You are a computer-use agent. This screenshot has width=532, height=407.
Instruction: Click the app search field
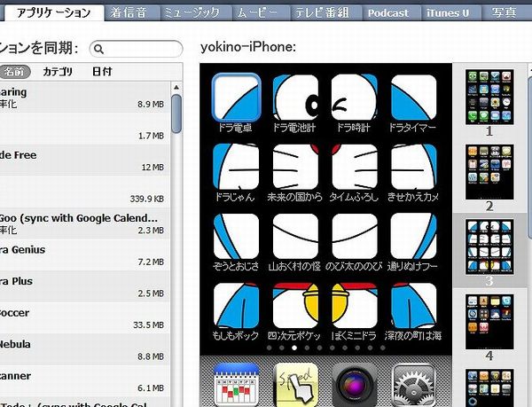coord(136,49)
